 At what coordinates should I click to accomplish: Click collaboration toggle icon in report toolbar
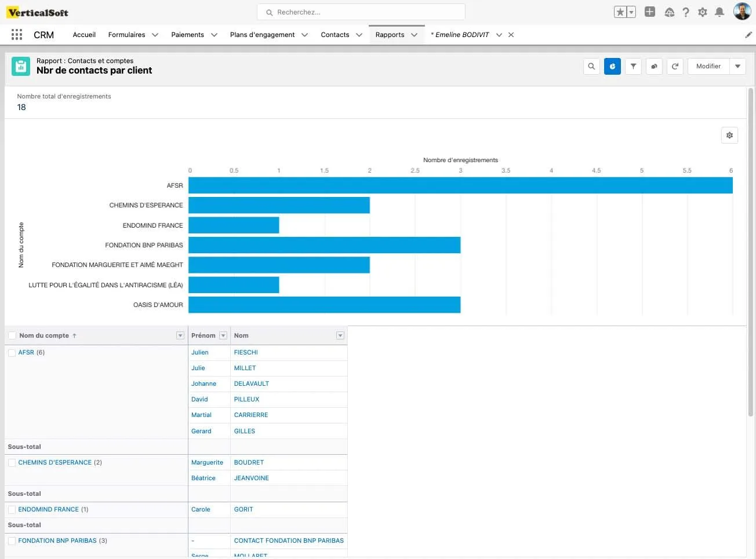click(x=654, y=67)
